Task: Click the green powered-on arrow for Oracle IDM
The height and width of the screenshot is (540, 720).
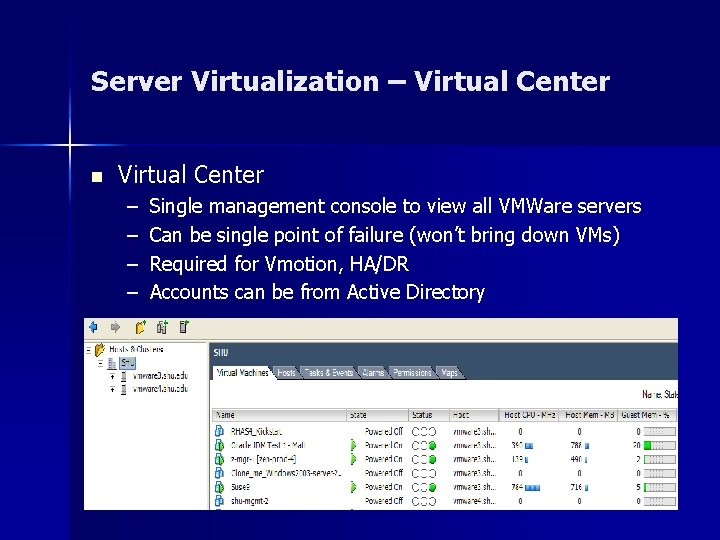Action: 353,445
